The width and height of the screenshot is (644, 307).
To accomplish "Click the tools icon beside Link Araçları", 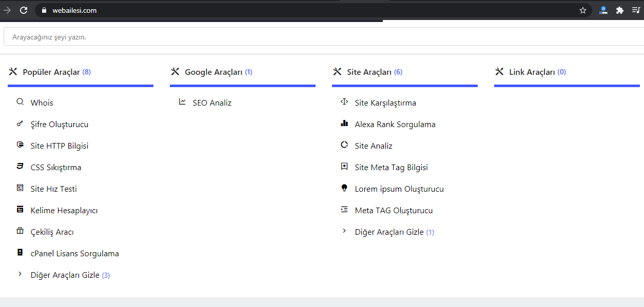I will 499,72.
